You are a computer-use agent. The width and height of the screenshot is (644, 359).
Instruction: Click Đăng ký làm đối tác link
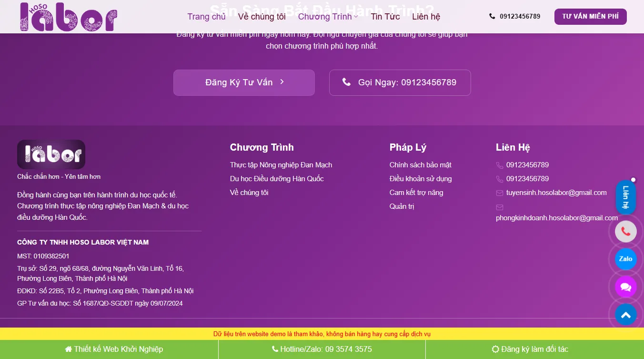[x=530, y=349]
